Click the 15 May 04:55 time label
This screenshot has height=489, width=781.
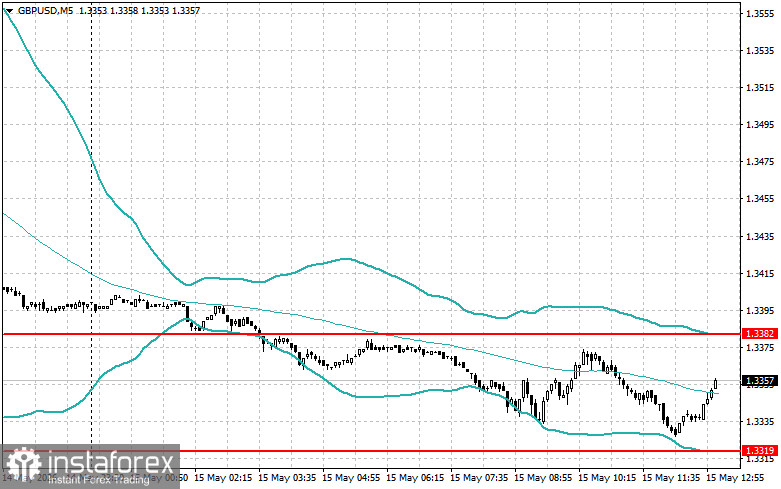(x=351, y=478)
